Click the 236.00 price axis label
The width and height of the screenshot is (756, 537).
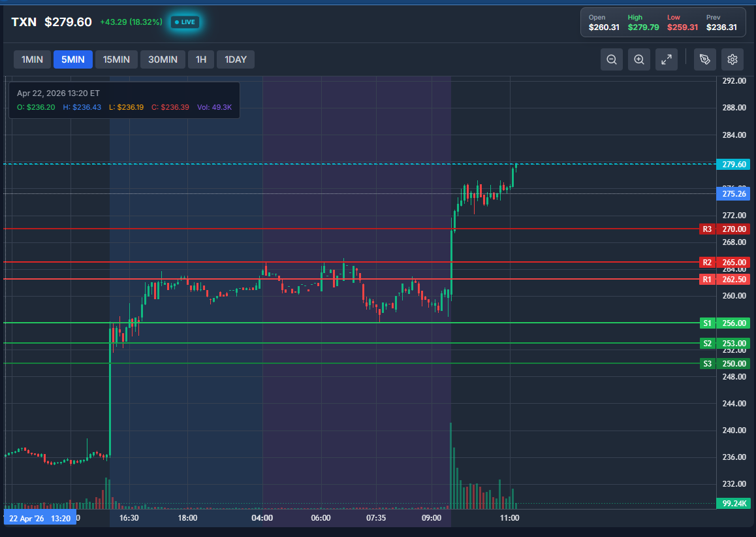pyautogui.click(x=734, y=457)
